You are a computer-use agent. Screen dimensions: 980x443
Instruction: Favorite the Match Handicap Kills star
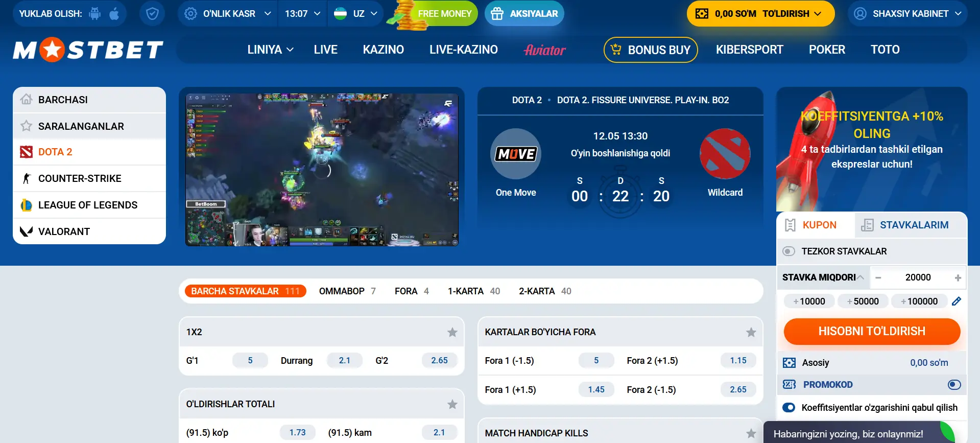[x=751, y=433]
